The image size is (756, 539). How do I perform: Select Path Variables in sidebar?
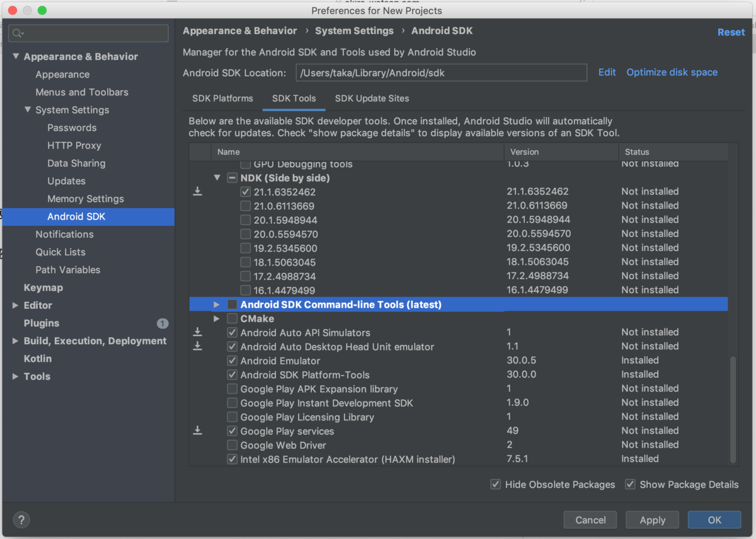click(x=68, y=270)
